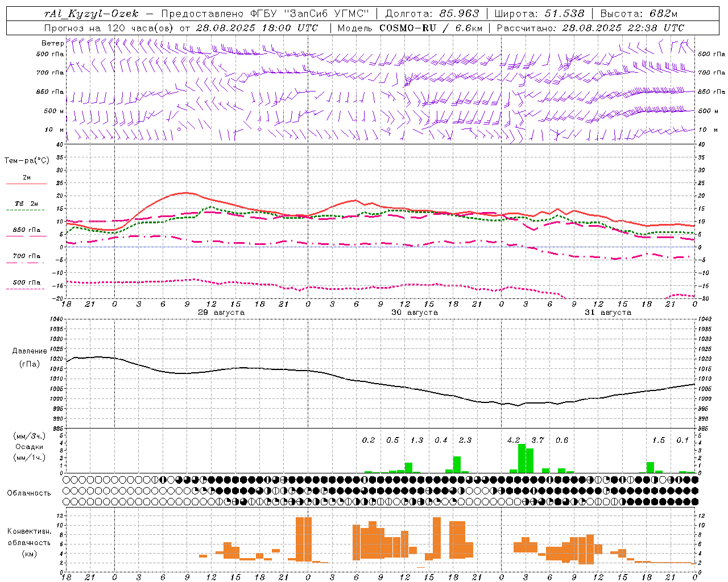Click the Осадки panel label
Image resolution: width=728 pixels, height=582 pixels.
[x=29, y=447]
